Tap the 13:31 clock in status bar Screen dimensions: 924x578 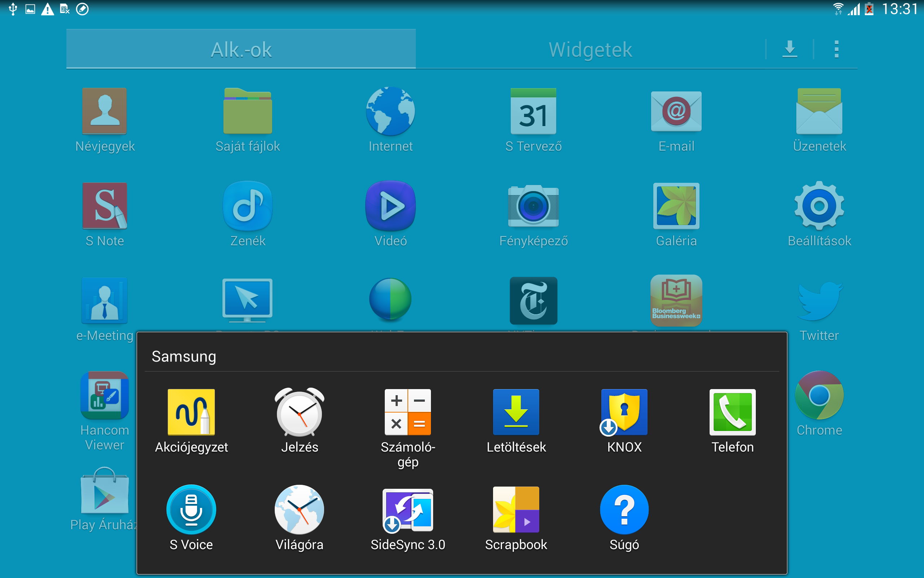(899, 9)
